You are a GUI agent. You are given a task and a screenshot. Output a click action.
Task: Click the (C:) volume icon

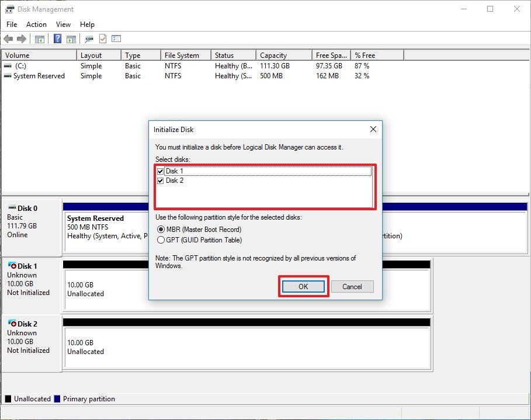click(6, 66)
